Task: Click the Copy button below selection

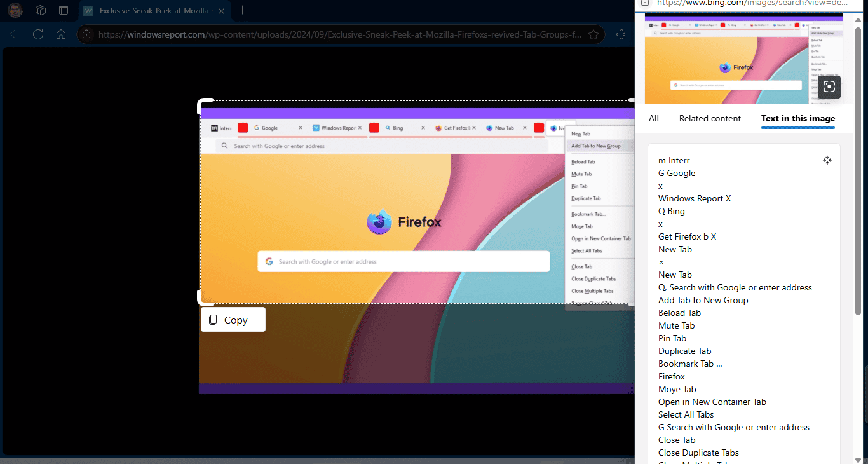Action: click(233, 320)
